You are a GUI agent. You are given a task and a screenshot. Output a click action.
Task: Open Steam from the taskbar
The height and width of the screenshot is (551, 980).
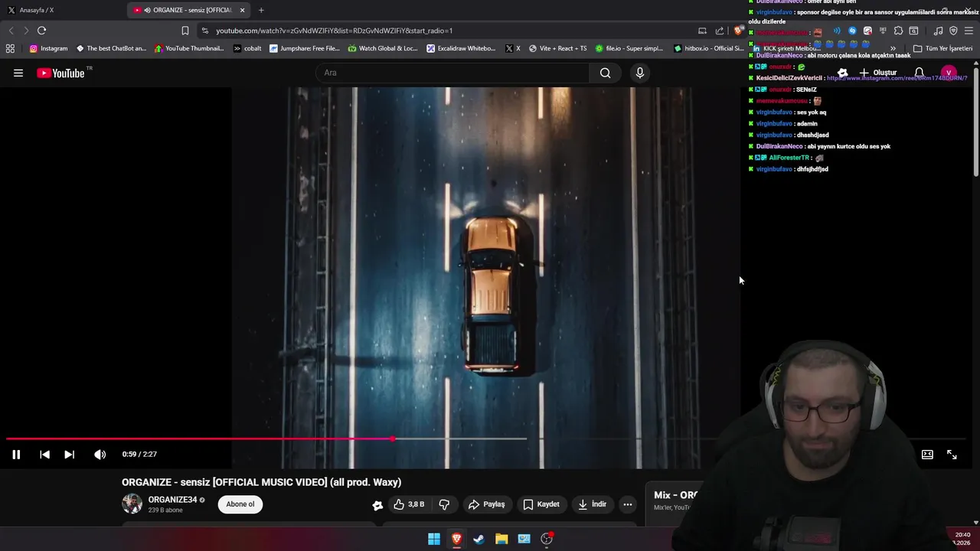[479, 539]
